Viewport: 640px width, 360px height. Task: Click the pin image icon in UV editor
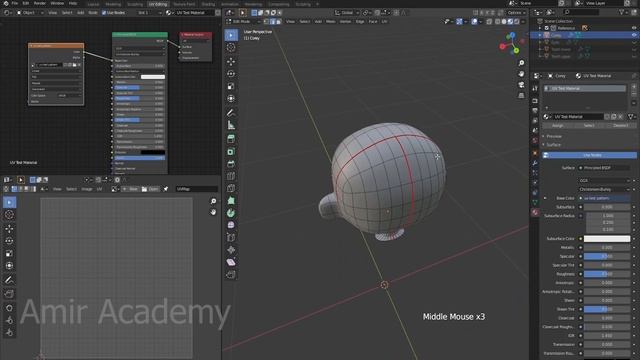pyautogui.click(x=166, y=189)
